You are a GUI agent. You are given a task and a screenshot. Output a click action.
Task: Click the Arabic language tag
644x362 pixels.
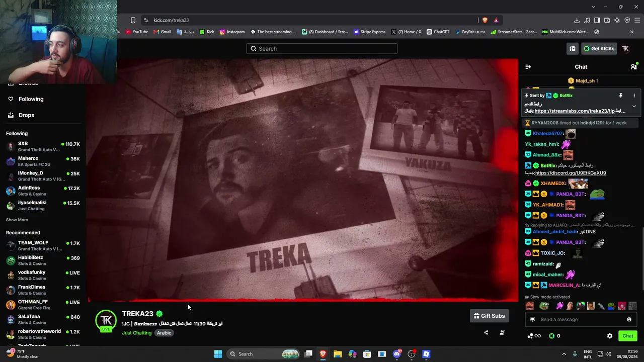[x=164, y=333]
